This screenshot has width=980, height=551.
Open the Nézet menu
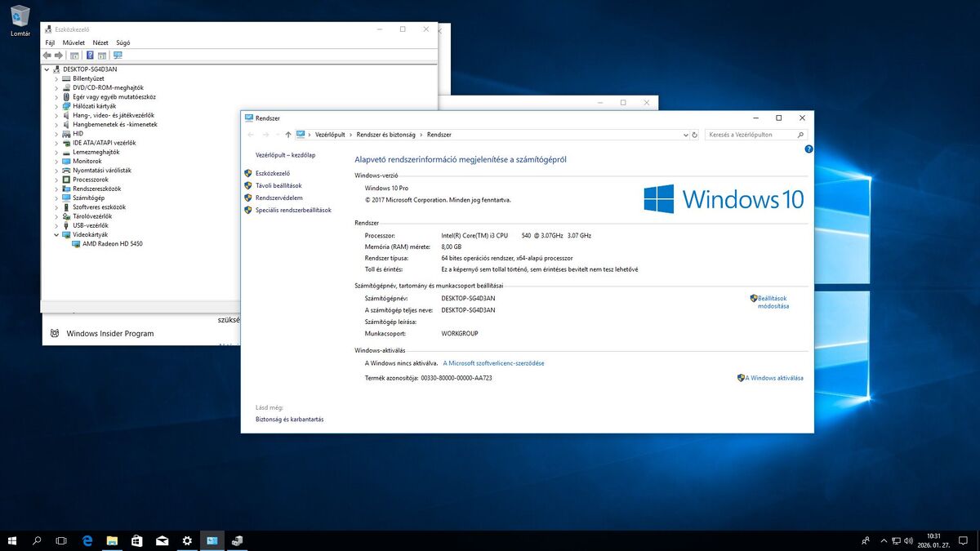click(100, 42)
